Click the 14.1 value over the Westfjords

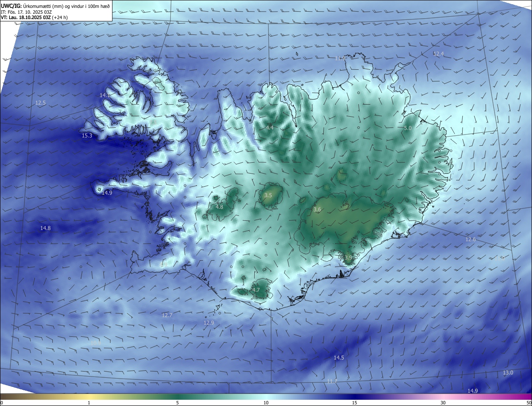pos(105,95)
